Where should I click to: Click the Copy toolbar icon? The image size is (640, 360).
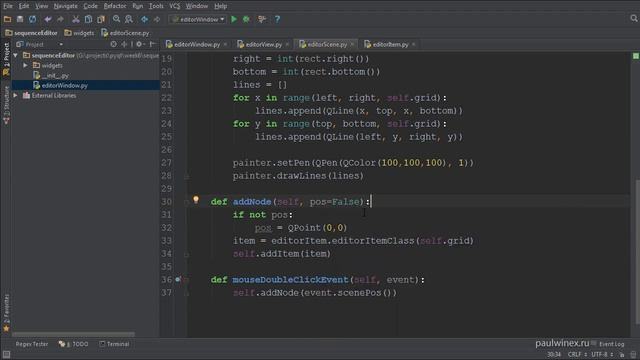tap(88, 19)
